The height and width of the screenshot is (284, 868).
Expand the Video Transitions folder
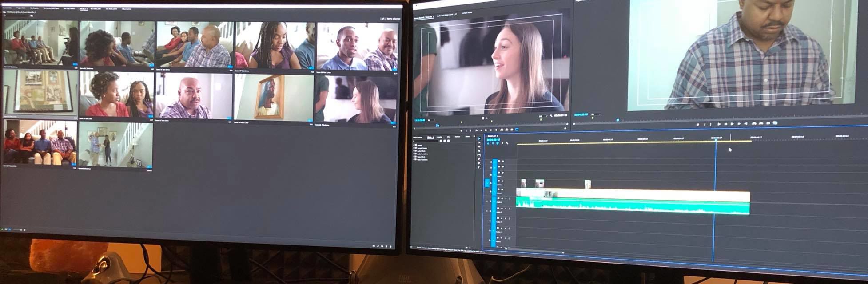(414, 160)
